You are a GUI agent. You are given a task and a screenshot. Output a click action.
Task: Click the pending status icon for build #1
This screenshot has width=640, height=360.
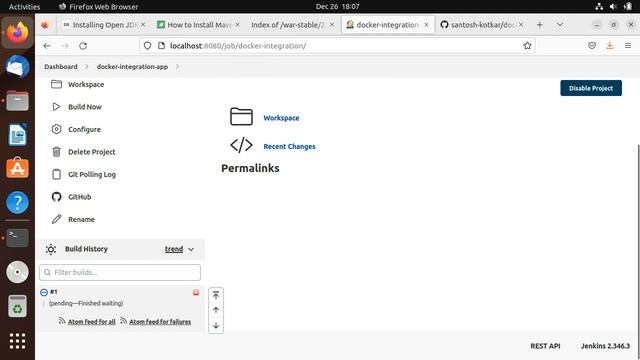[44, 292]
